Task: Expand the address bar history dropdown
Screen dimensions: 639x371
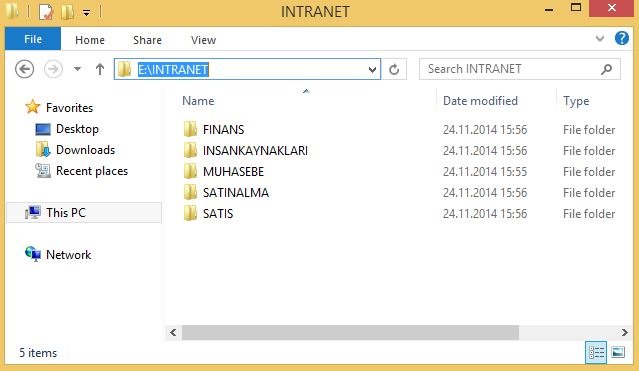Action: click(x=372, y=70)
